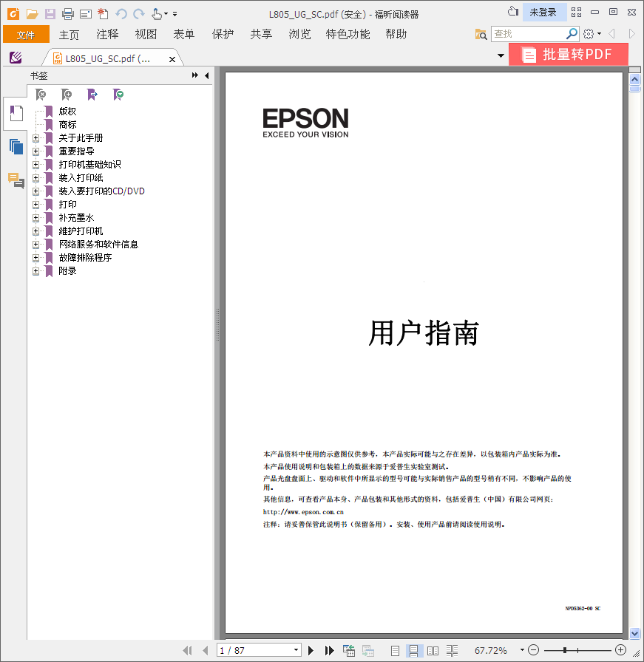Screen dimensions: 644x662
Task: Toggle fullscreen mode icon in title bar
Action: point(577,13)
